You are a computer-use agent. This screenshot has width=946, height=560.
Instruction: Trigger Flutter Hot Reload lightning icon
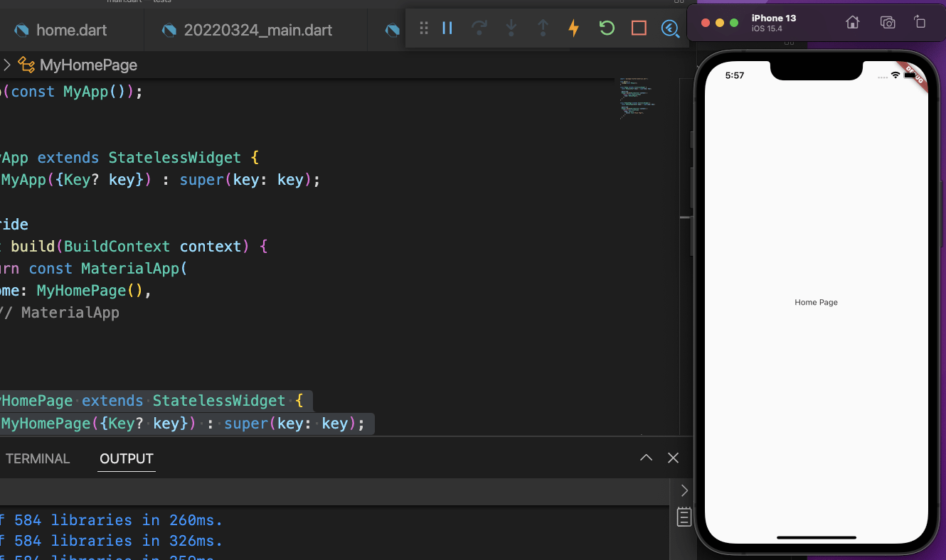(573, 28)
